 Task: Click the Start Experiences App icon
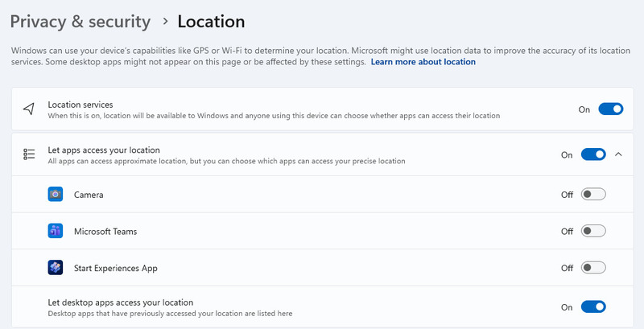(56, 269)
